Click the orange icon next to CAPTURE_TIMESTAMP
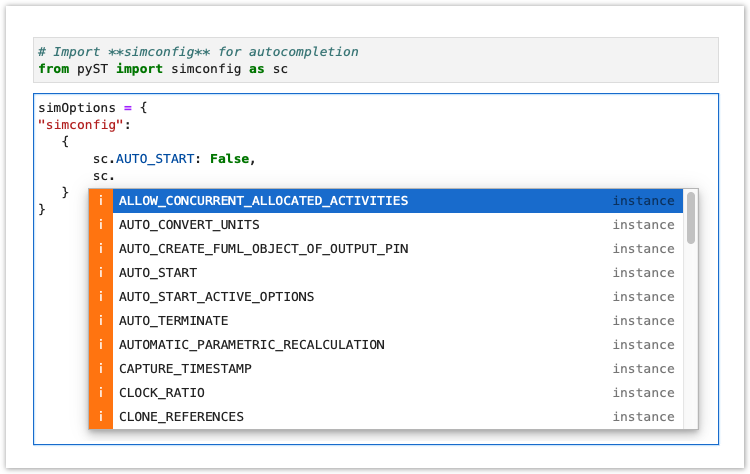Viewport: 750px width, 474px height. tap(101, 369)
